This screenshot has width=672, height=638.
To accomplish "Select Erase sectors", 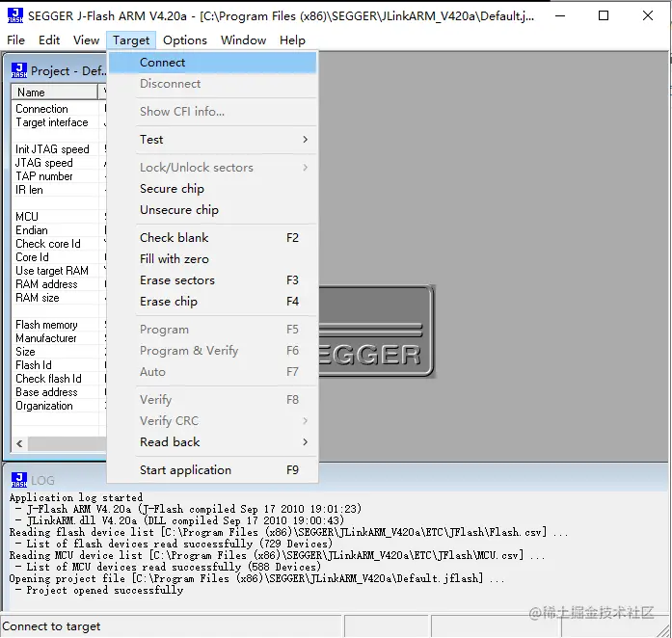I will pos(212,280).
